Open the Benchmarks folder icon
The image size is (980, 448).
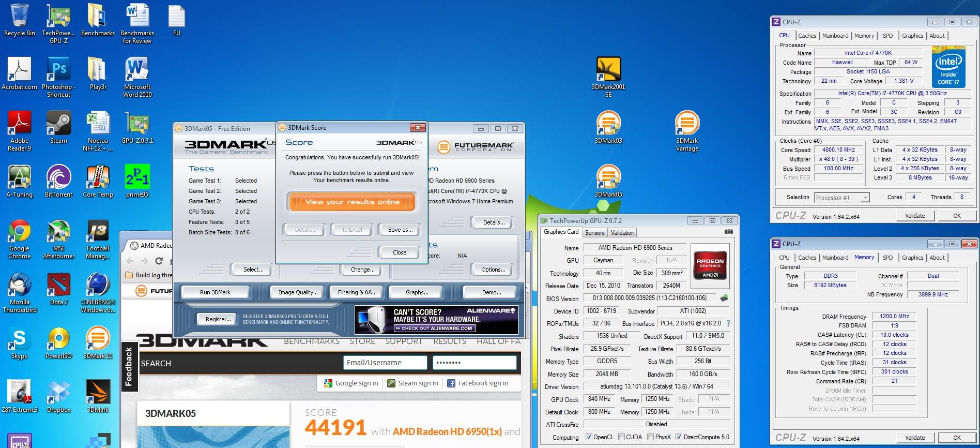[98, 21]
